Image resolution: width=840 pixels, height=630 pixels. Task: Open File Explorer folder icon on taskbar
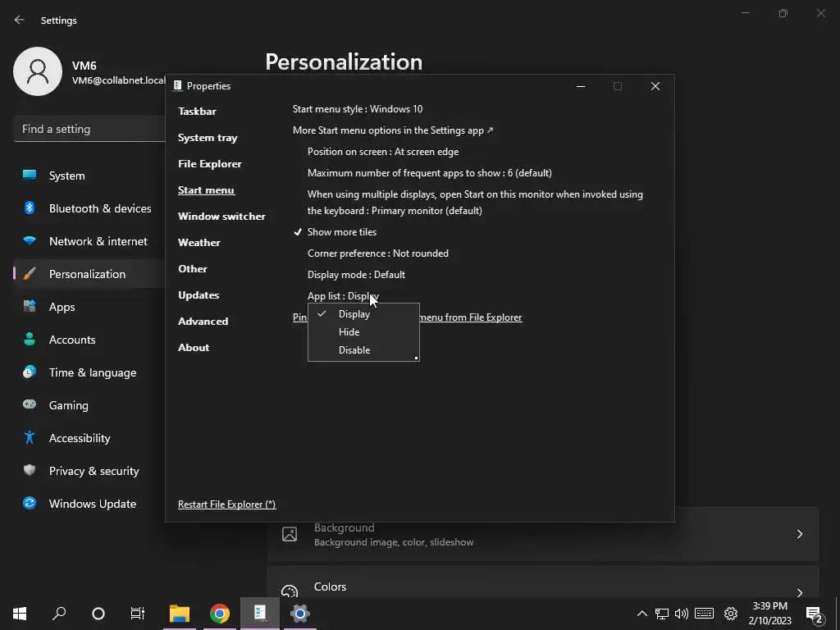180,613
